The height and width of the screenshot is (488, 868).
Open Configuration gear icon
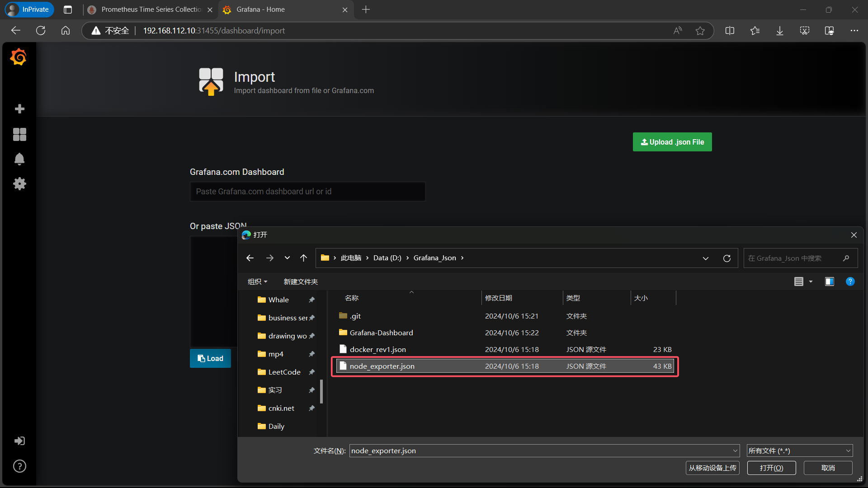click(19, 184)
